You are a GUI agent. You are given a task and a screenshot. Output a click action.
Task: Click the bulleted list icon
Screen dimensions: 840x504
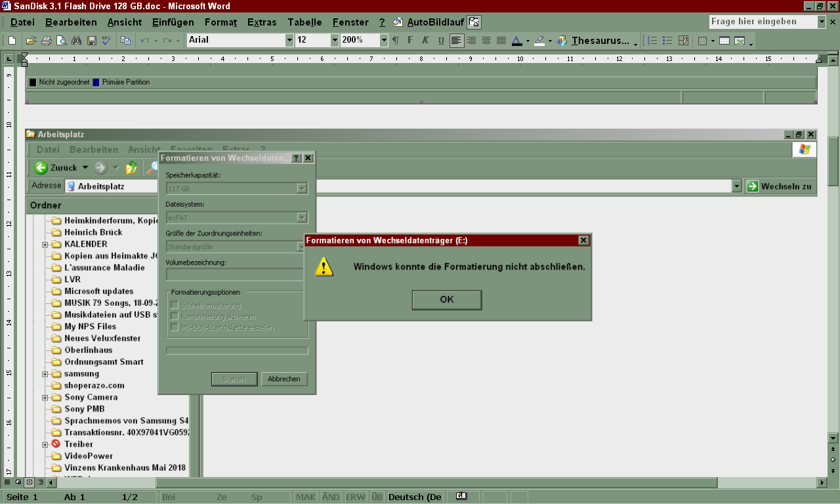click(x=667, y=41)
